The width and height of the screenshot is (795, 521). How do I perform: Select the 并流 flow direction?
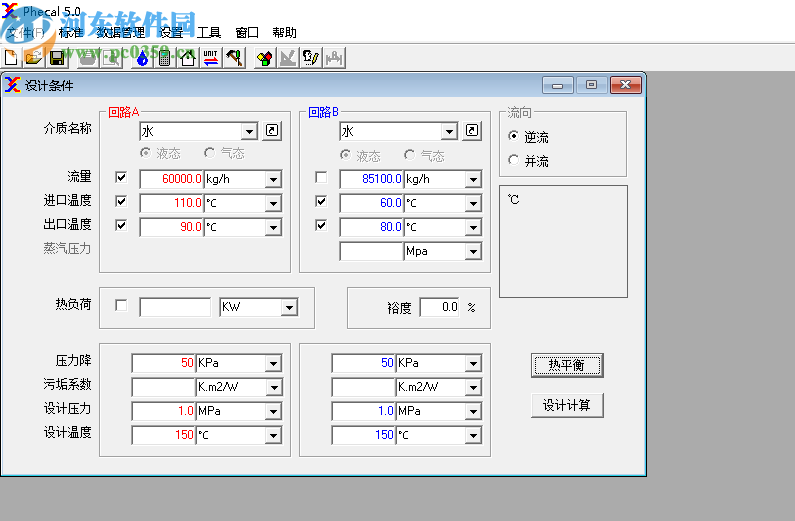(x=514, y=161)
